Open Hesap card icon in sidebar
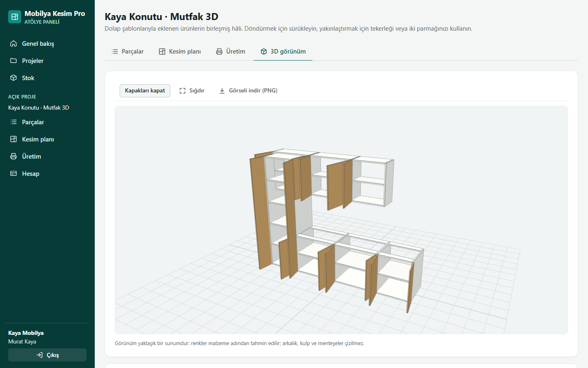588x368 pixels. point(13,173)
